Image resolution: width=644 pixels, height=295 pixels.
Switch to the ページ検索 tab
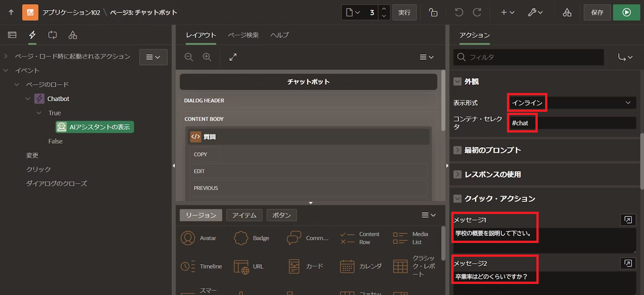pos(243,35)
